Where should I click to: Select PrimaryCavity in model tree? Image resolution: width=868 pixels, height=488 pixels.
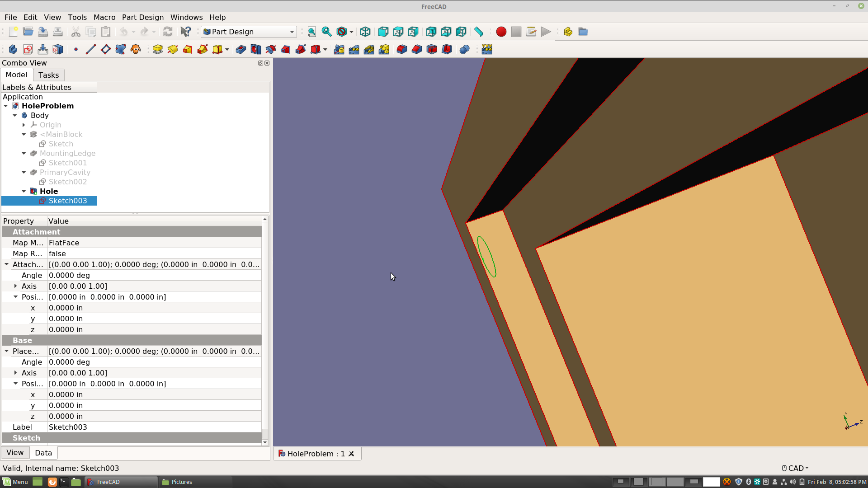click(65, 172)
